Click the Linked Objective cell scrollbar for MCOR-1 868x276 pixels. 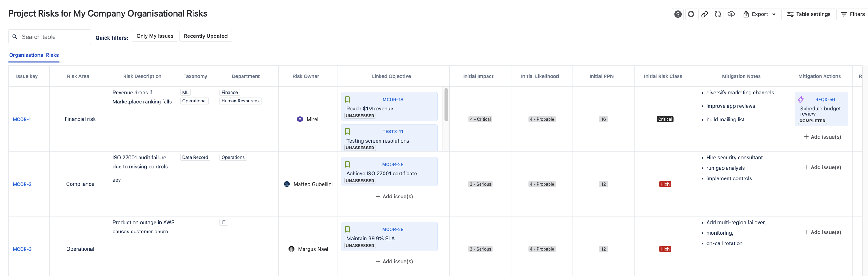pos(446,105)
